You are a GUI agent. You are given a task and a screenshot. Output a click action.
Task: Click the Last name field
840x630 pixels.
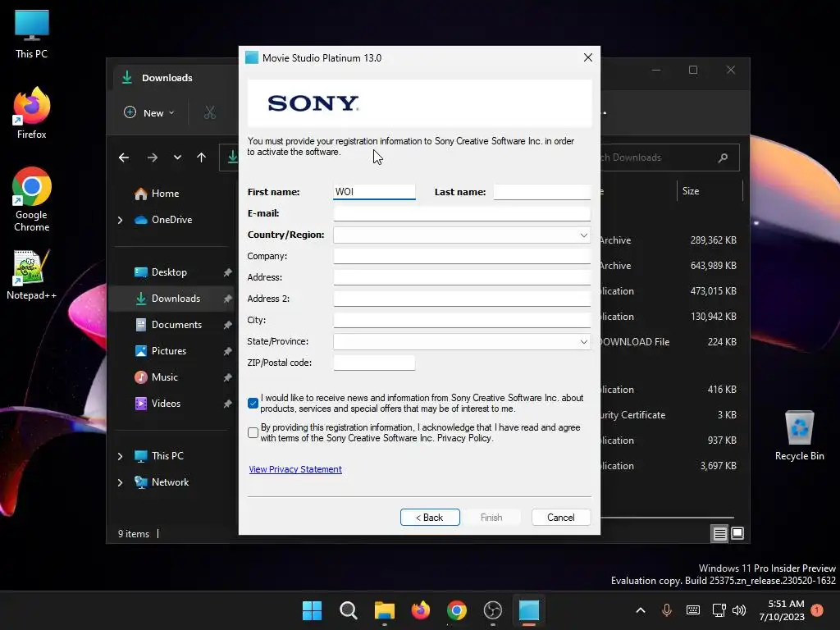coord(542,192)
